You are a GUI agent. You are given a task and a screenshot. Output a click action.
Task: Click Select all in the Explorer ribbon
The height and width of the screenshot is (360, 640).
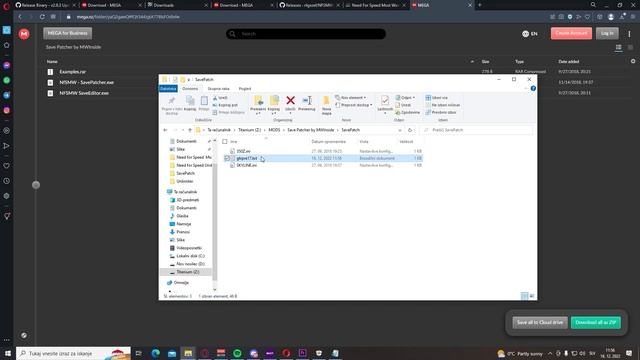tap(436, 98)
